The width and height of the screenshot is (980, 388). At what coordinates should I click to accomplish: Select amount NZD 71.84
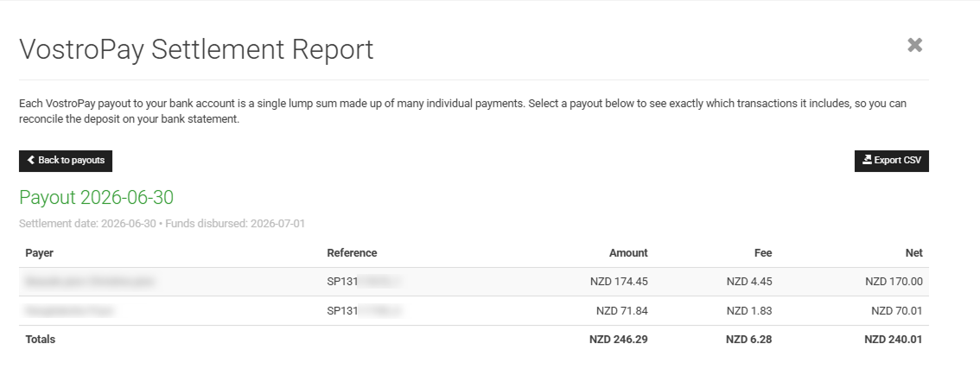tap(622, 310)
